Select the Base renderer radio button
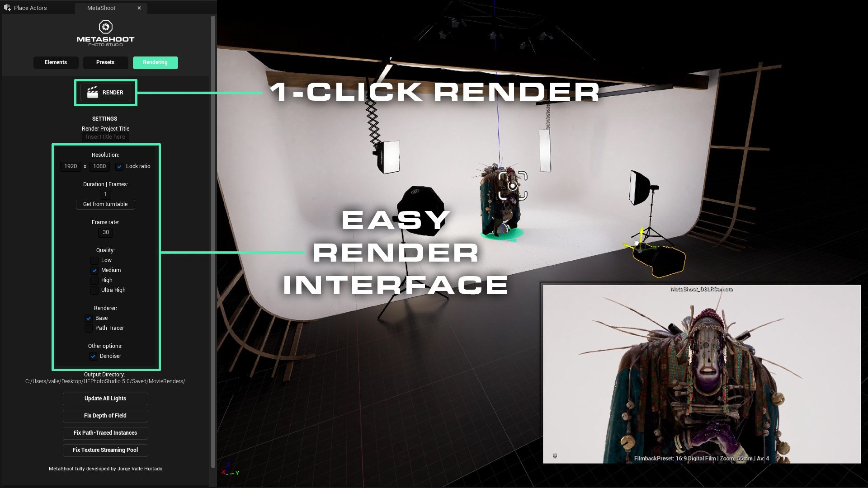This screenshot has width=868, height=488. point(89,318)
